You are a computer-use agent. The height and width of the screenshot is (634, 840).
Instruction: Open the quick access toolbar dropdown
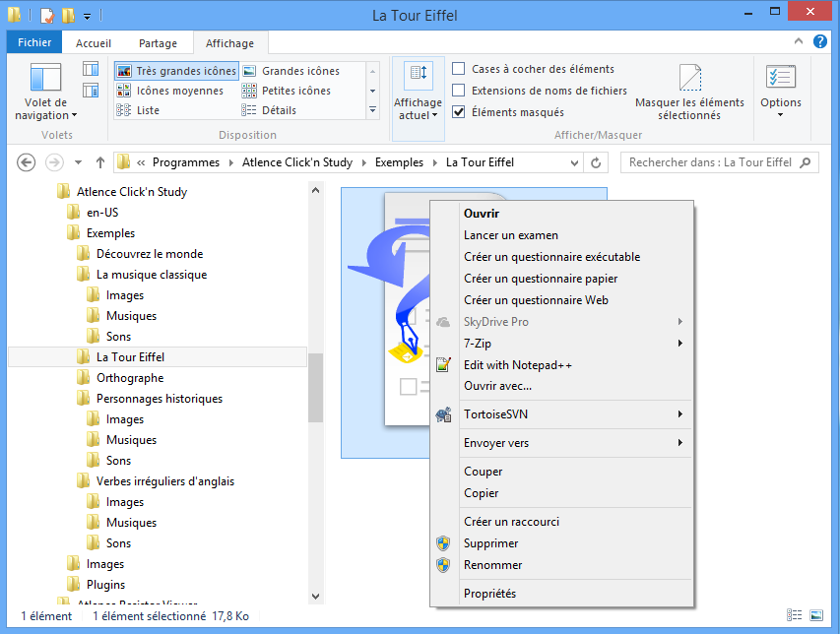[x=87, y=17]
